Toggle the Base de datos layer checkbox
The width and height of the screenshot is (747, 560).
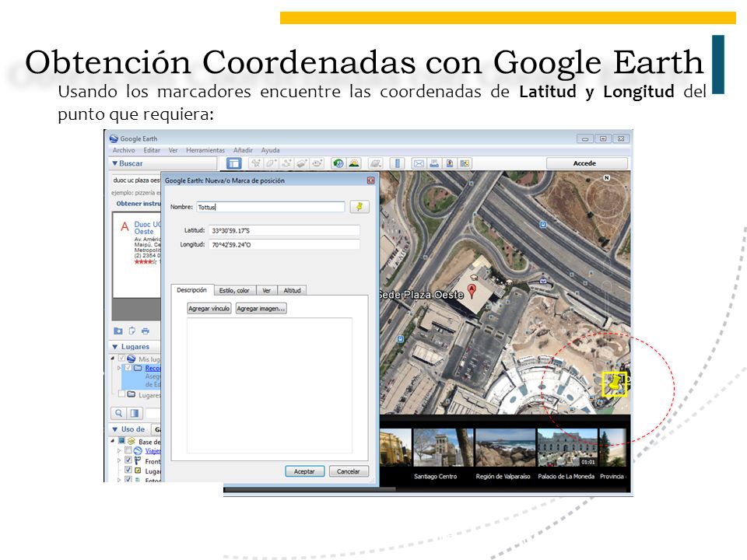[x=122, y=441]
